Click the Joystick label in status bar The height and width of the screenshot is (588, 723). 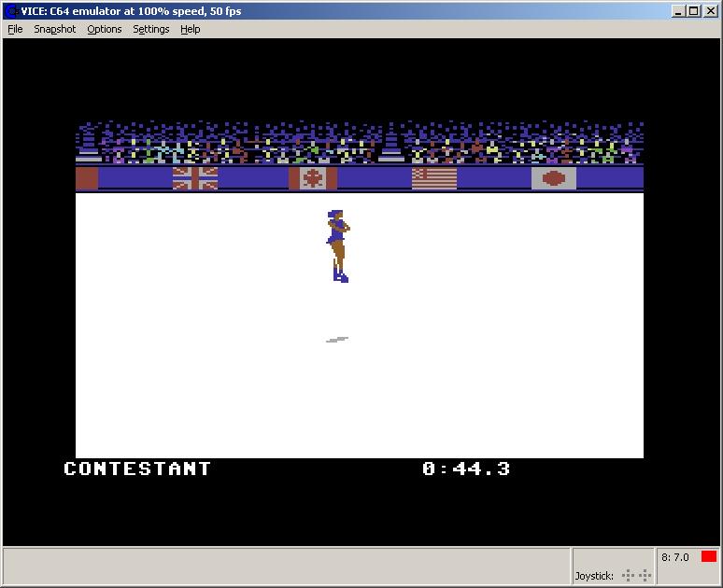594,576
